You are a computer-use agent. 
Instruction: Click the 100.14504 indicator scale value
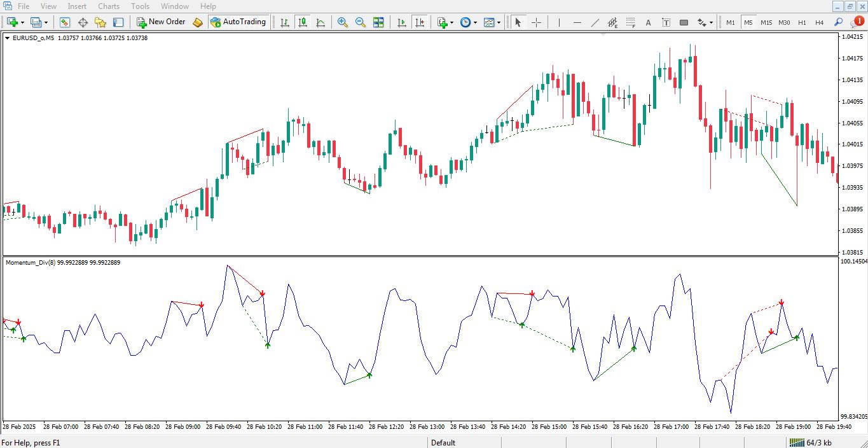[854, 262]
